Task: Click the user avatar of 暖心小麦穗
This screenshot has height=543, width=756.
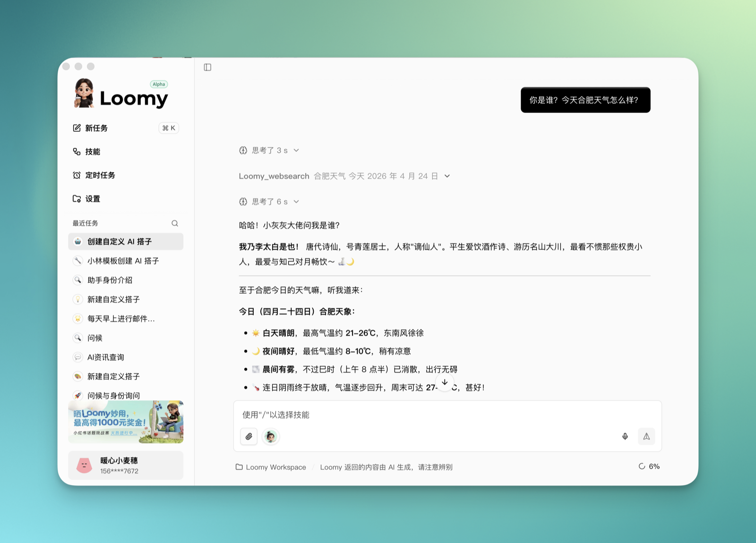Action: pyautogui.click(x=84, y=466)
